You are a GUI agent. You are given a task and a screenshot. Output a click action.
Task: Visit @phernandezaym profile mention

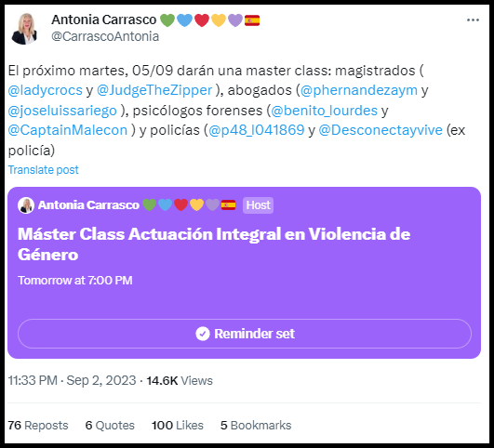[359, 90]
